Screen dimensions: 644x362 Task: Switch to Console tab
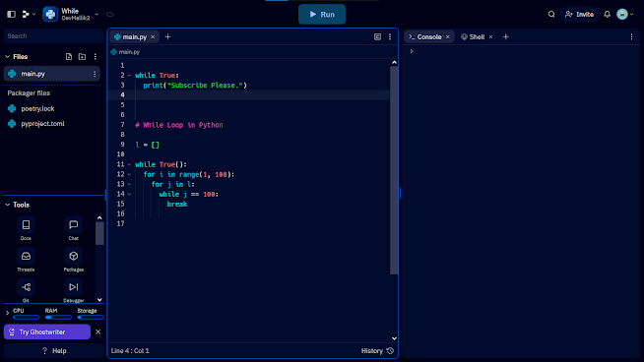point(425,37)
